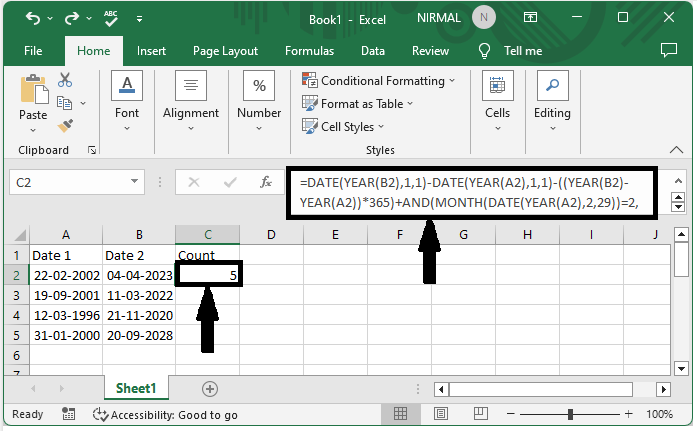Click the Cancel formula X button

coord(194,182)
